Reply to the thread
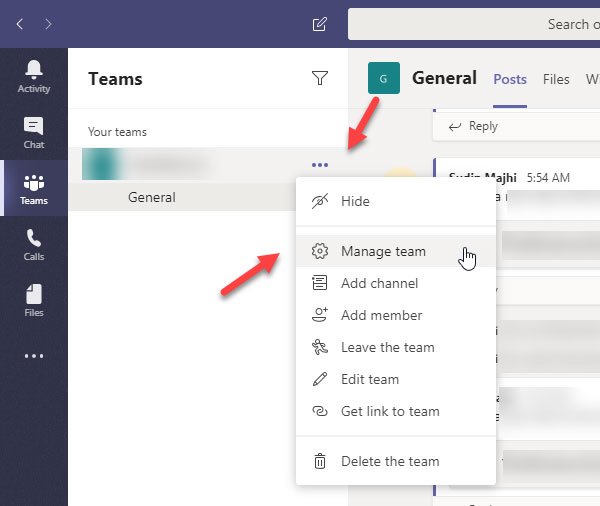Viewport: 600px width, 506px height. 474,126
